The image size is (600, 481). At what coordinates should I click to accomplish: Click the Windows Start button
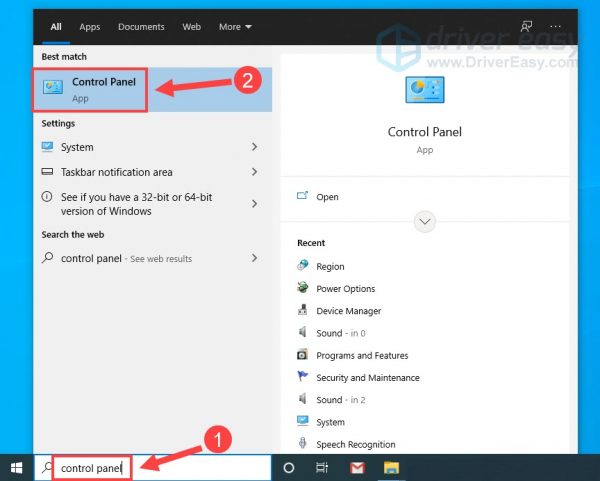click(16, 467)
